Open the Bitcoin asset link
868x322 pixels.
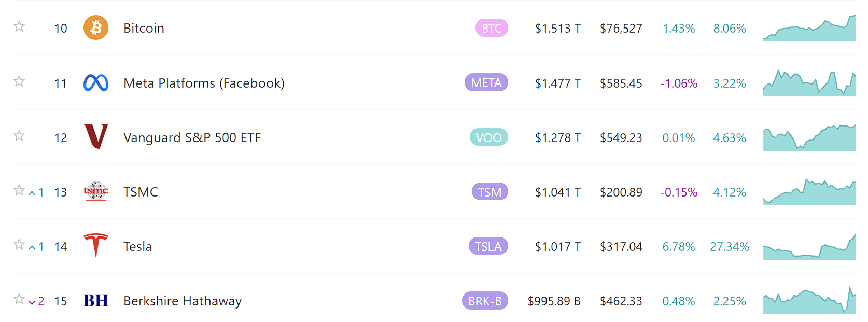tap(144, 29)
